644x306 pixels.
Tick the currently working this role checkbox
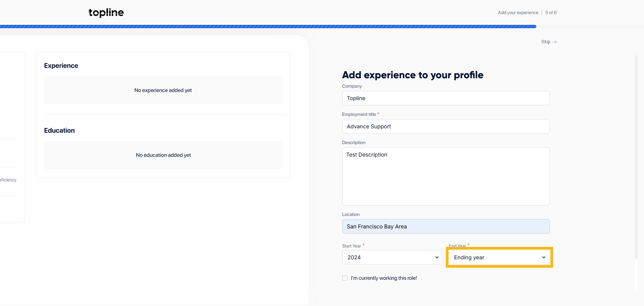click(x=345, y=278)
